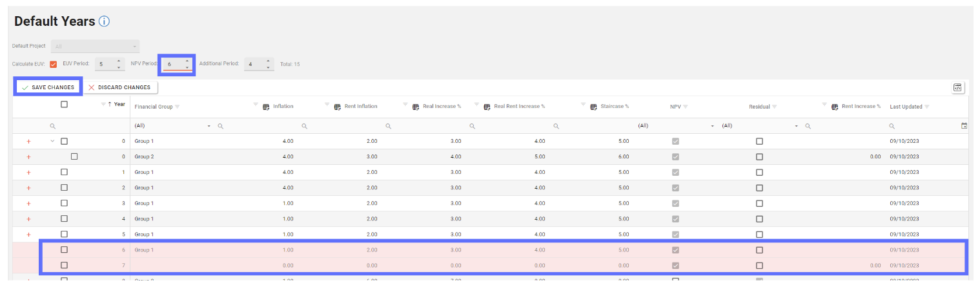The height and width of the screenshot is (289, 980).
Task: Collapse the year 0 Group 1 row
Action: 52,142
